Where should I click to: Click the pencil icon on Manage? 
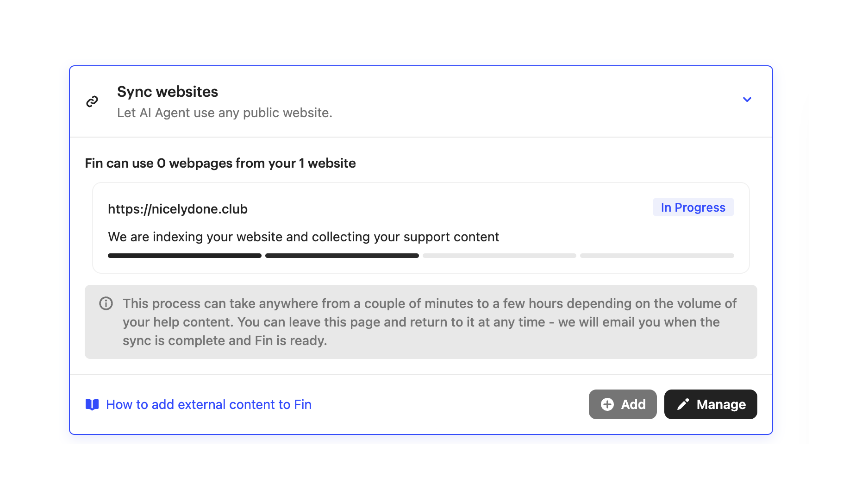click(683, 404)
